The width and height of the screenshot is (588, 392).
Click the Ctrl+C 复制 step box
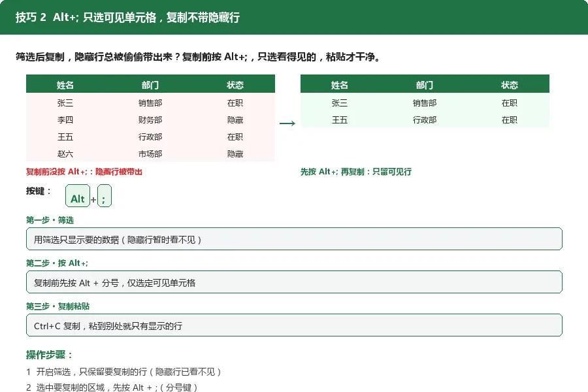click(294, 325)
